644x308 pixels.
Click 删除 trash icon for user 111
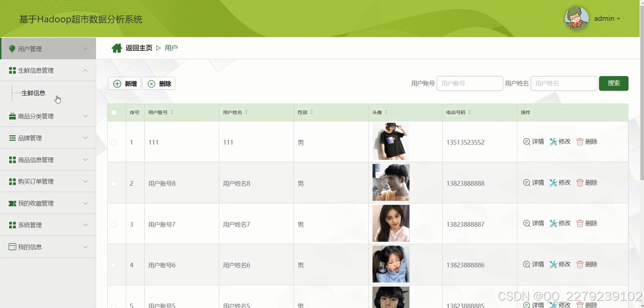click(580, 142)
